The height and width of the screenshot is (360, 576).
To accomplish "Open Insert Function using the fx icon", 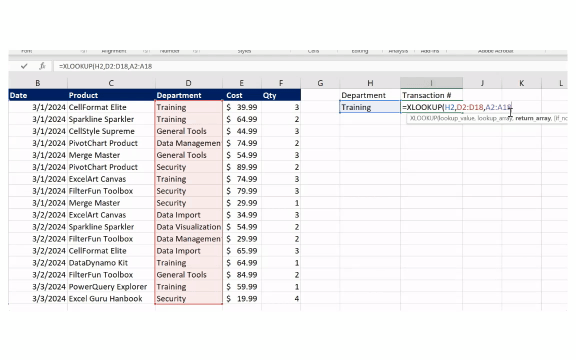I will pos(42,66).
